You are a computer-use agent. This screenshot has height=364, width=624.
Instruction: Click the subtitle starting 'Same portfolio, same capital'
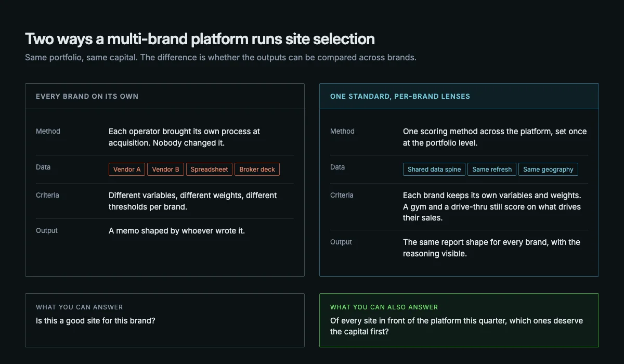click(220, 57)
